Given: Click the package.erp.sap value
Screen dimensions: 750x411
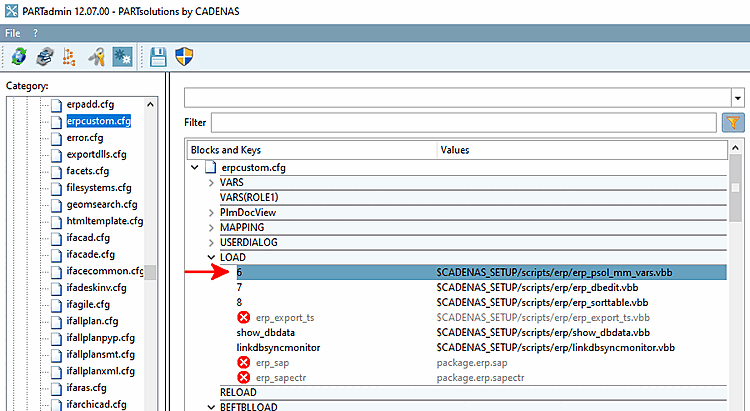Looking at the screenshot, I should coord(472,363).
